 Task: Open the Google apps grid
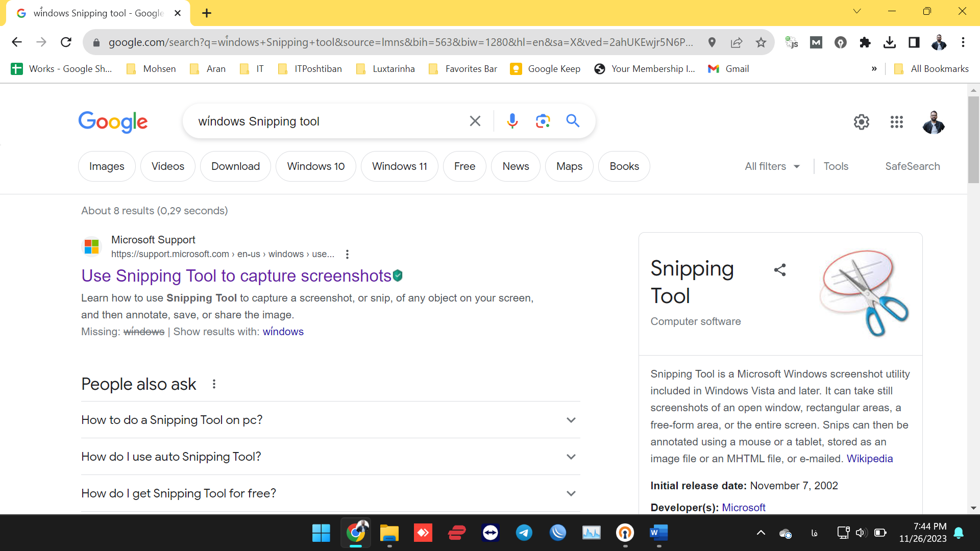pyautogui.click(x=897, y=122)
